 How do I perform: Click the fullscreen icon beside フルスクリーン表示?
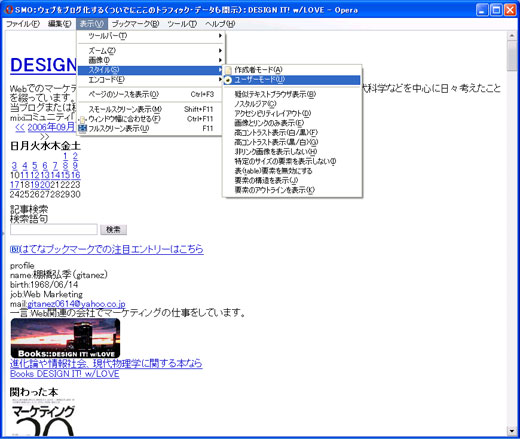click(82, 129)
